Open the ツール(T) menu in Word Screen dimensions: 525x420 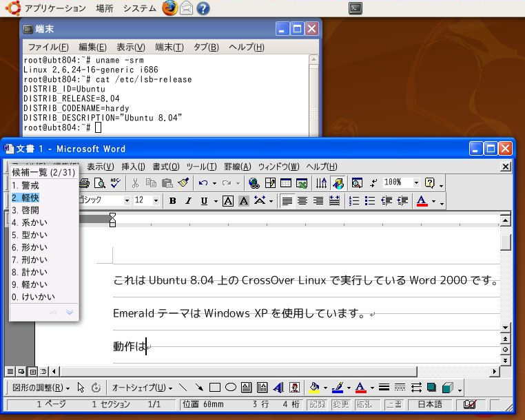click(201, 167)
